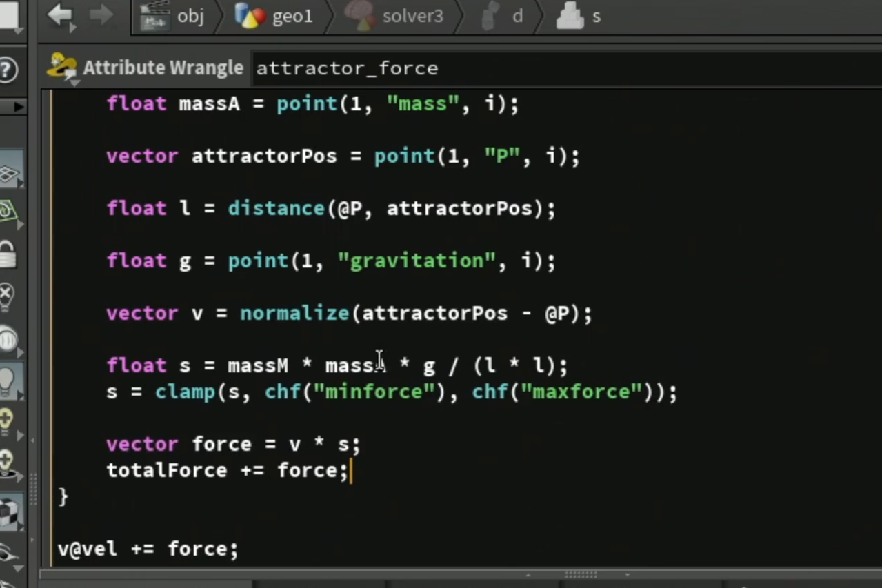
Task: Select the geo1 path segment
Action: pyautogui.click(x=292, y=16)
